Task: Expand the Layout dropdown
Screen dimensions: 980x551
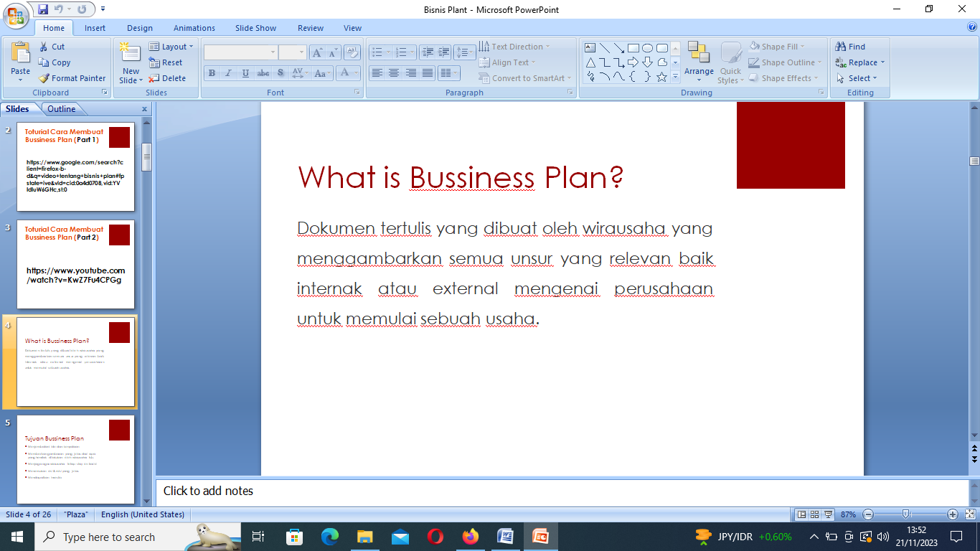Action: tap(171, 47)
